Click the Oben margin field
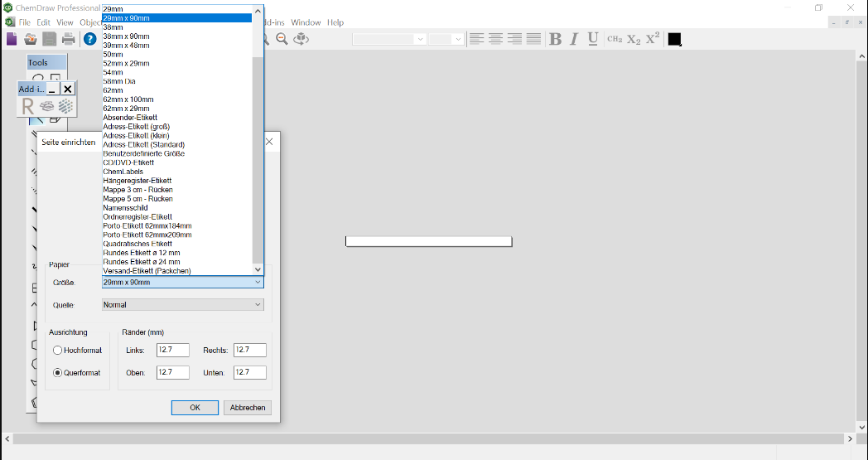868x460 pixels. point(173,372)
